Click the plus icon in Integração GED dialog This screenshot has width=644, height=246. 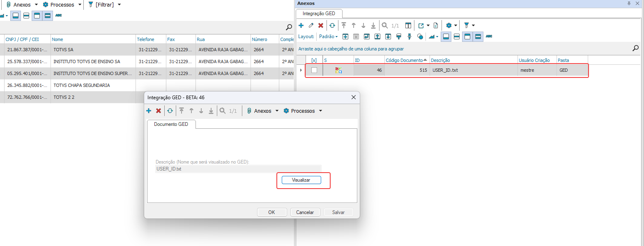pyautogui.click(x=149, y=111)
